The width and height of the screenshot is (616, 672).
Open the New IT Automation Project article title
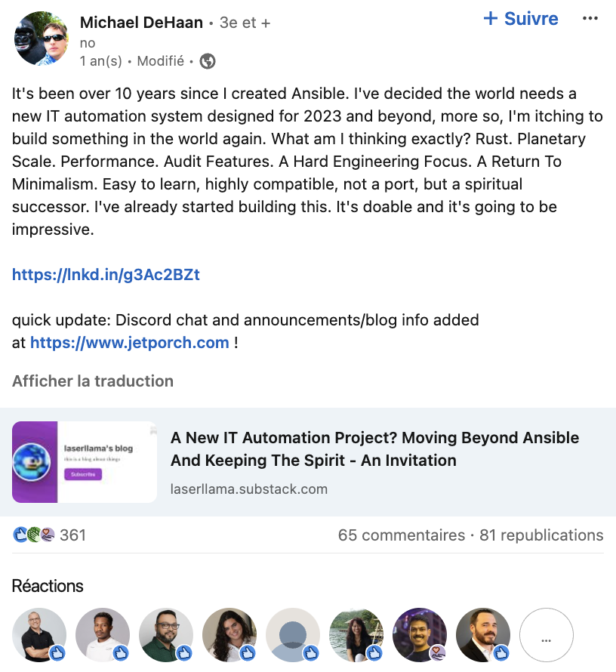374,449
